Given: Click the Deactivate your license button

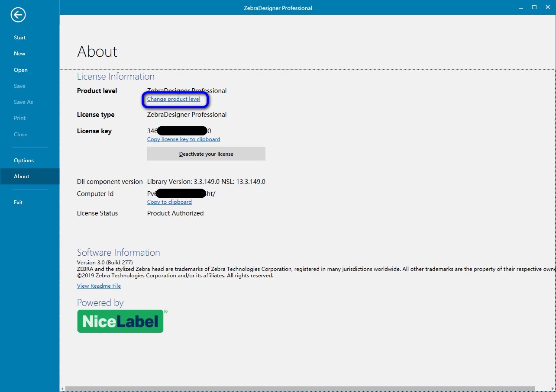Looking at the screenshot, I should [206, 154].
